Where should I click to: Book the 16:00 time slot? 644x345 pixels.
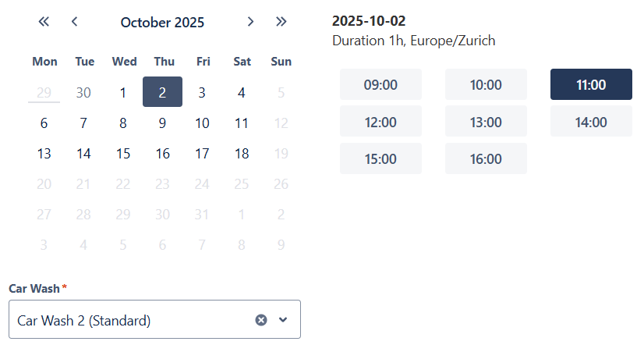click(x=486, y=159)
